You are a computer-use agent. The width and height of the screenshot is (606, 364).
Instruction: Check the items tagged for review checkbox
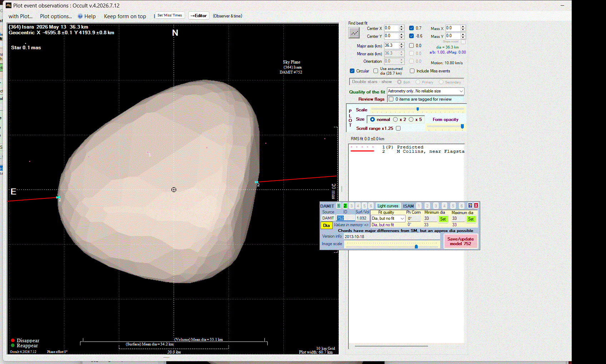pyautogui.click(x=391, y=99)
